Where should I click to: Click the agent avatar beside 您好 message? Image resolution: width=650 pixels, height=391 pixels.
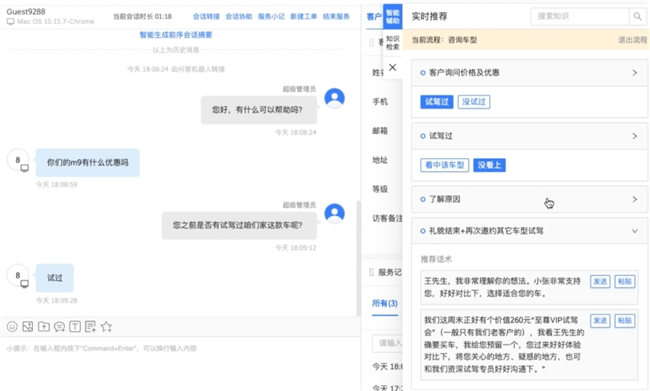pyautogui.click(x=335, y=98)
